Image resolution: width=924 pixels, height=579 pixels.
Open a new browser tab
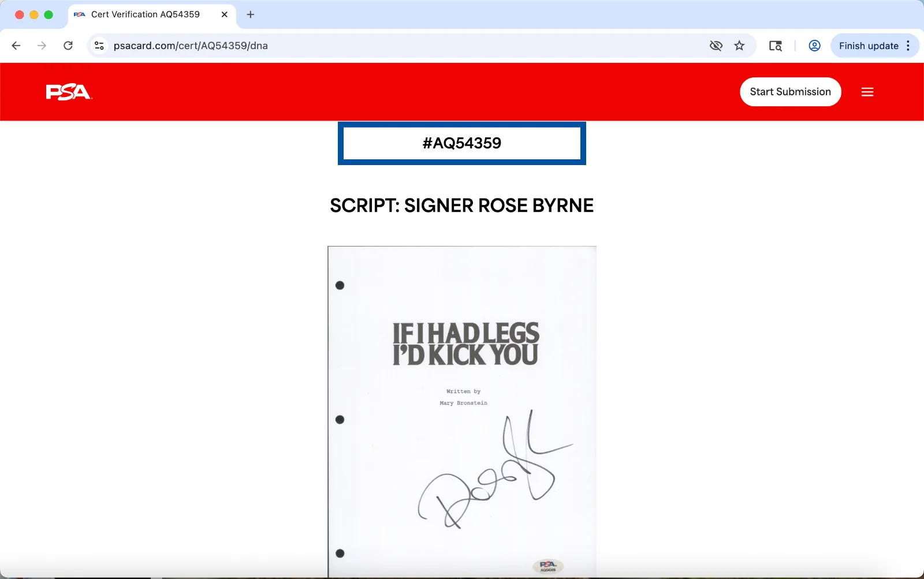(250, 14)
